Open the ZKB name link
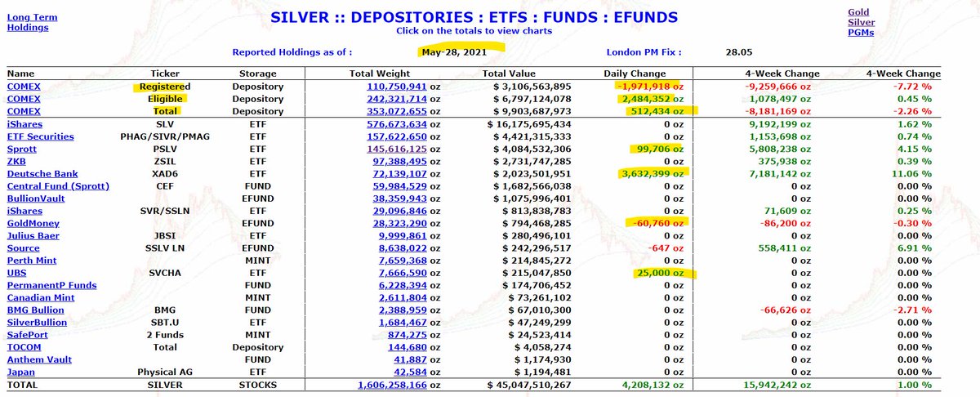 click(x=17, y=162)
